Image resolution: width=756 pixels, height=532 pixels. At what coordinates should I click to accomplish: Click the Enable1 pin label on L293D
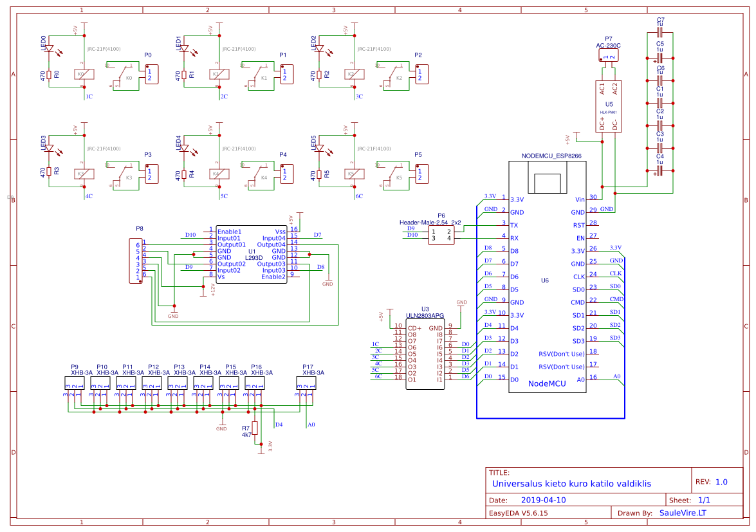point(230,232)
